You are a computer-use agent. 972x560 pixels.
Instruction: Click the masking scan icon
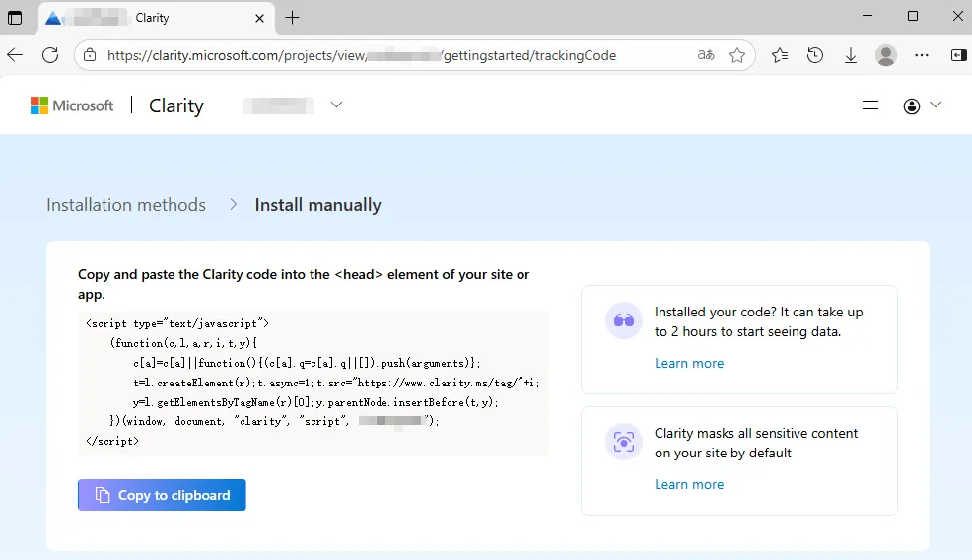[623, 442]
